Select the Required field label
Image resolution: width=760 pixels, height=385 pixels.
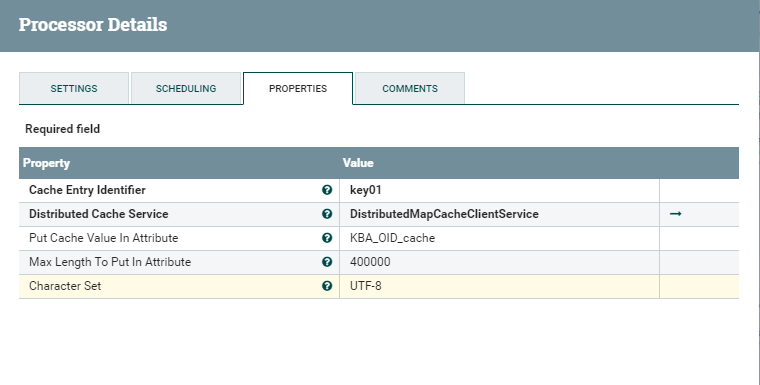pos(63,129)
